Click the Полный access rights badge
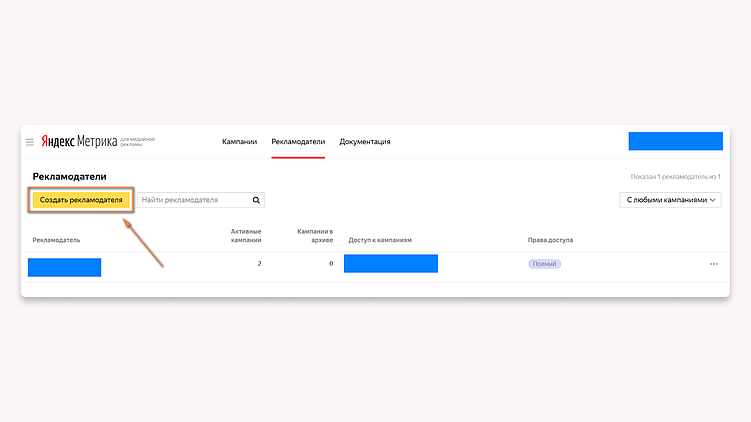Viewport: 751px width, 422px height. (544, 264)
